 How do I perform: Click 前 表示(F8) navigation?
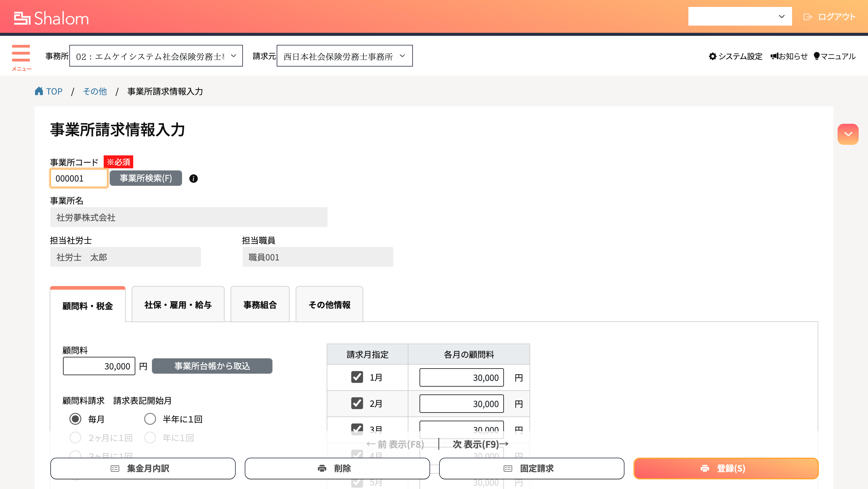(396, 444)
